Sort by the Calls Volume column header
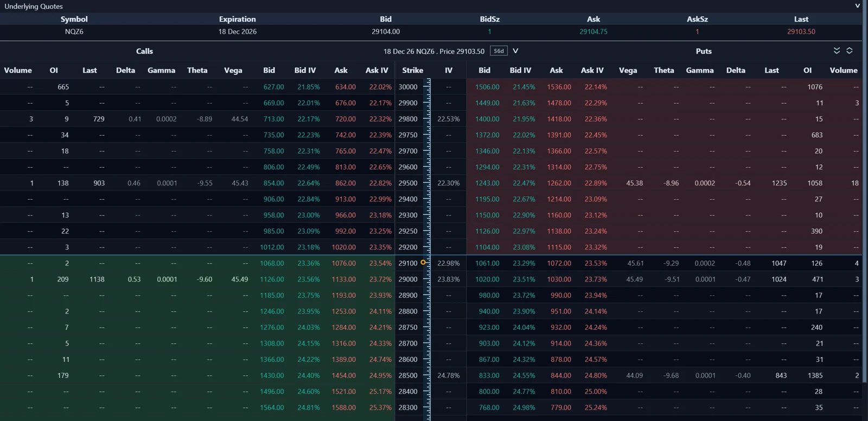Viewport: 868px width, 421px height. (18, 71)
